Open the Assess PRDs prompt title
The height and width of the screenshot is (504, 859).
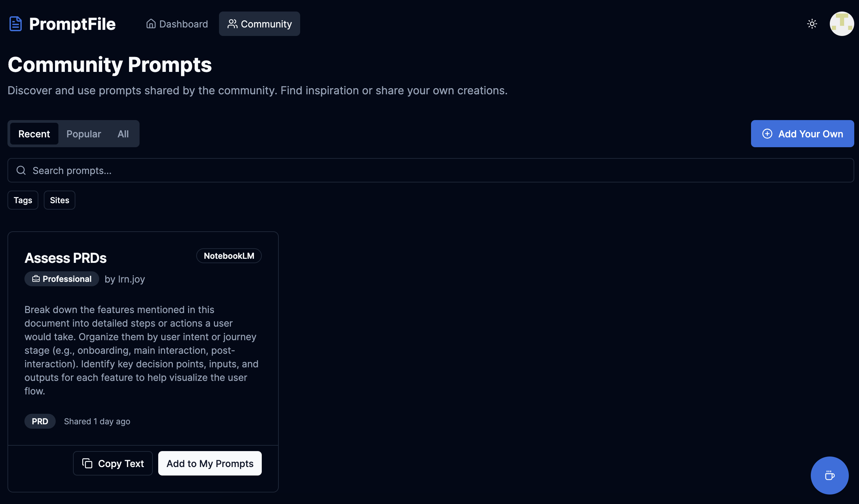click(x=66, y=258)
